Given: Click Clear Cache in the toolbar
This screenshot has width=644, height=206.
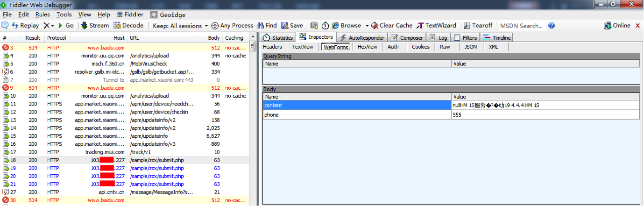Looking at the screenshot, I should [x=391, y=26].
